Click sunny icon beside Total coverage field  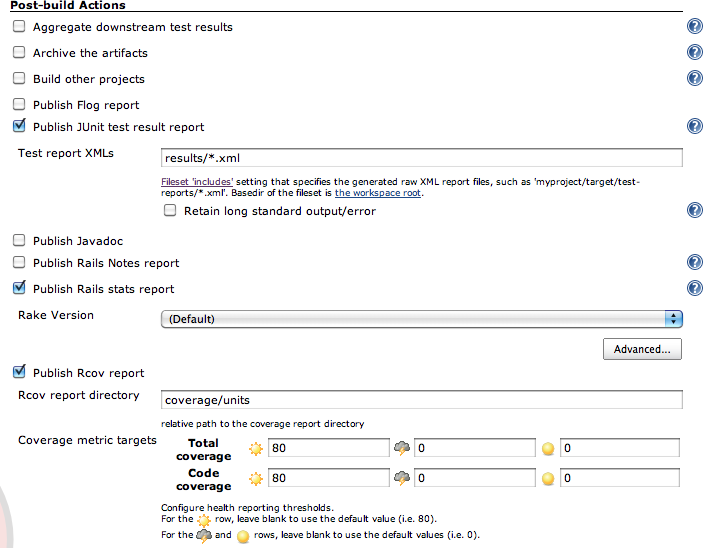pyautogui.click(x=256, y=448)
